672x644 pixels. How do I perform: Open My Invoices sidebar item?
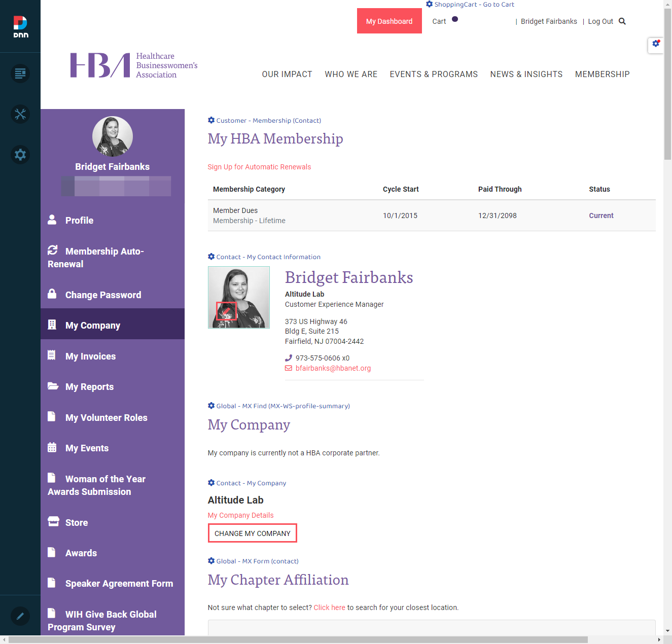click(x=113, y=356)
